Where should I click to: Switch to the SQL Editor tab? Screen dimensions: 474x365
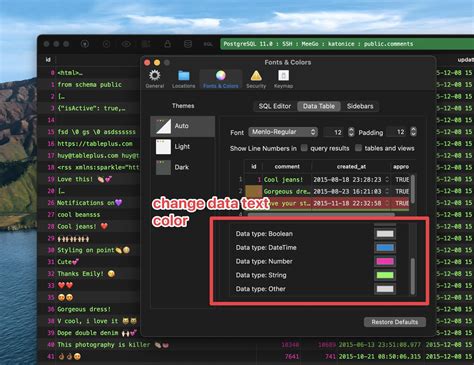pyautogui.click(x=275, y=106)
